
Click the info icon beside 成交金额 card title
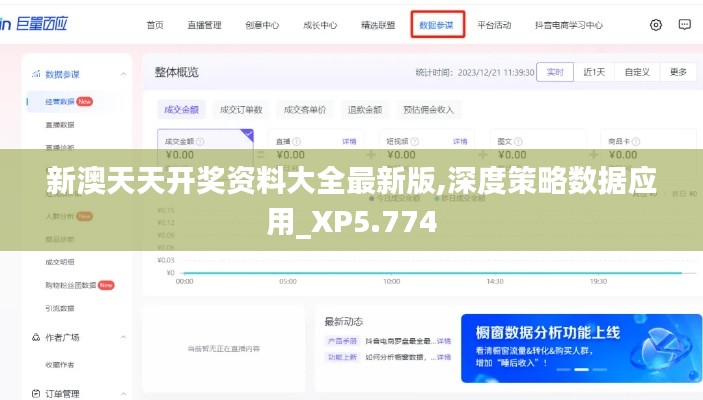pos(200,142)
